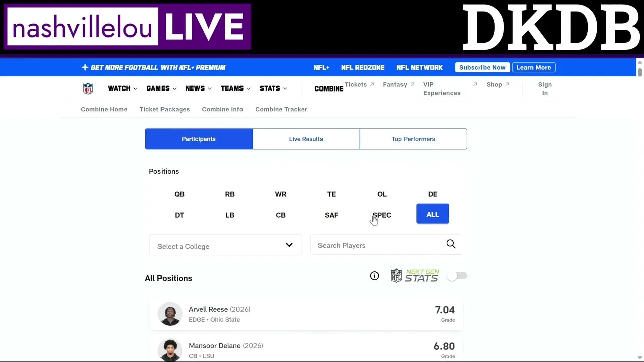Filter by TE position
The width and height of the screenshot is (644, 362).
tap(331, 194)
